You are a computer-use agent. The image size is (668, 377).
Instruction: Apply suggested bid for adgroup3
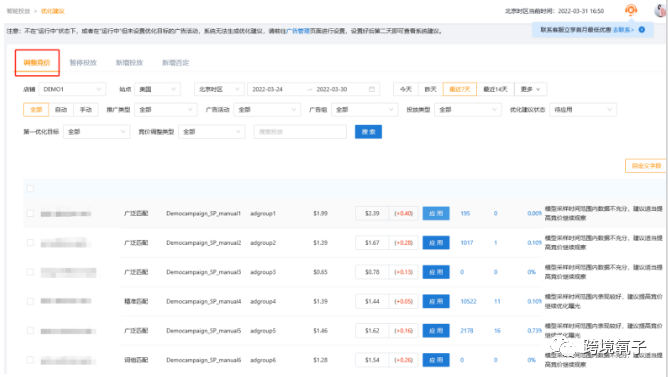436,272
